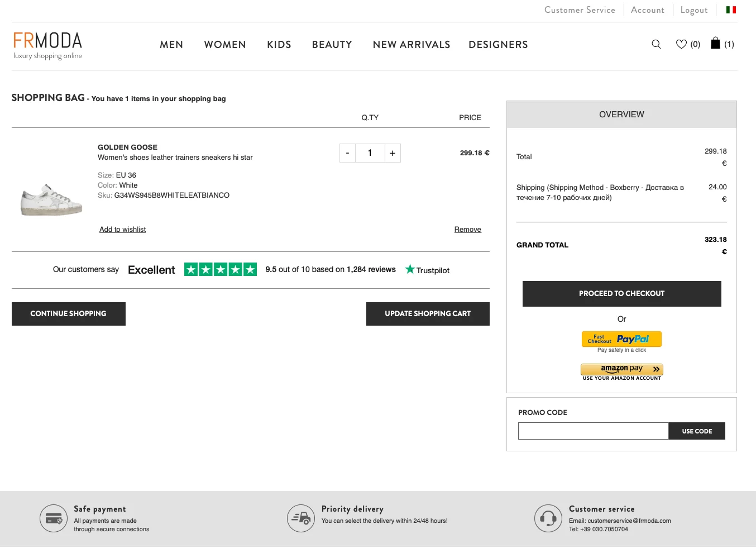Increase quantity with plus button
Viewport: 756px width, 553px height.
click(x=393, y=153)
